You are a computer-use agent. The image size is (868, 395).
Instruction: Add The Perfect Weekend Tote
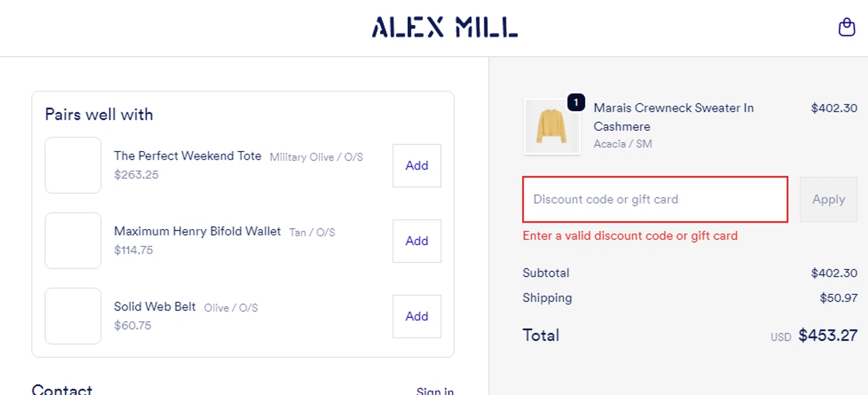click(x=417, y=165)
